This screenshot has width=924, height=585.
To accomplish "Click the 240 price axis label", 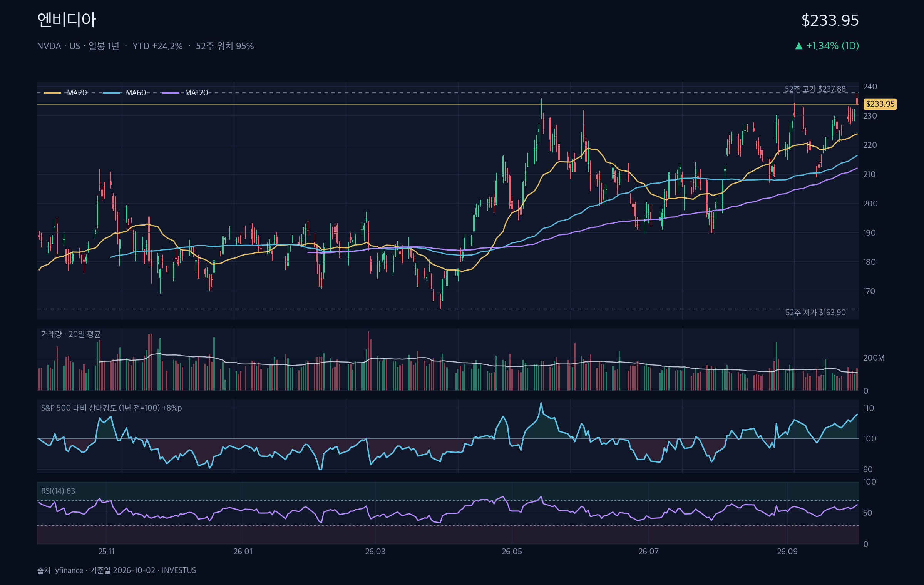I will 870,87.
